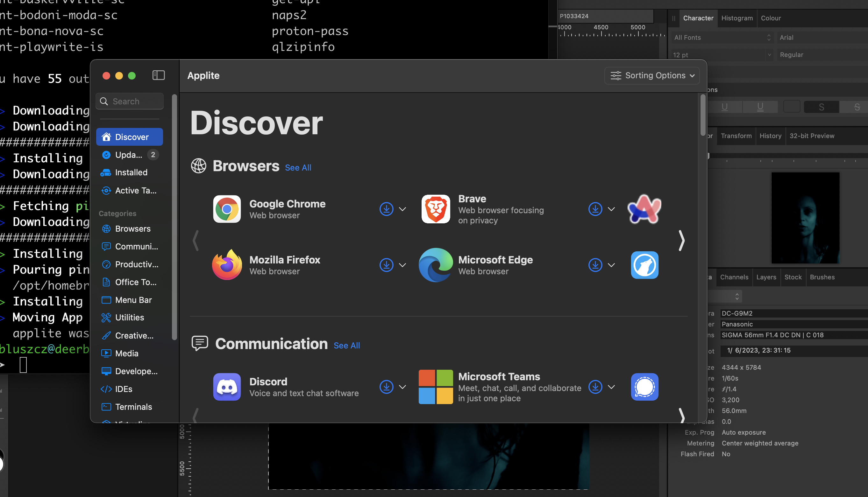Open the Updates section in sidebar
The width and height of the screenshot is (868, 497).
pos(130,155)
